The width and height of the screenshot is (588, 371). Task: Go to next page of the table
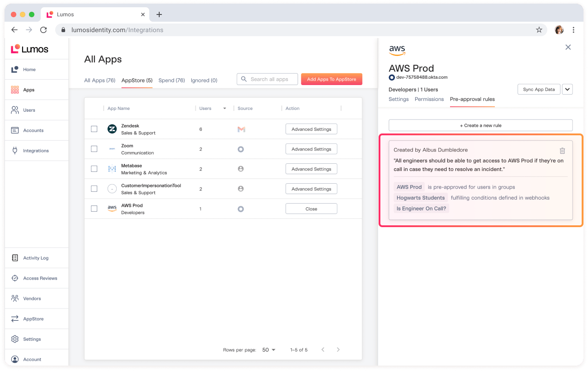tap(338, 350)
